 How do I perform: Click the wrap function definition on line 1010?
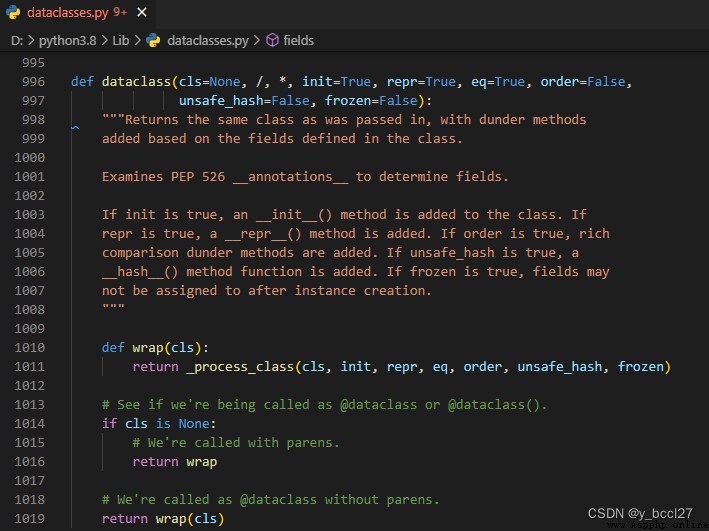(148, 348)
